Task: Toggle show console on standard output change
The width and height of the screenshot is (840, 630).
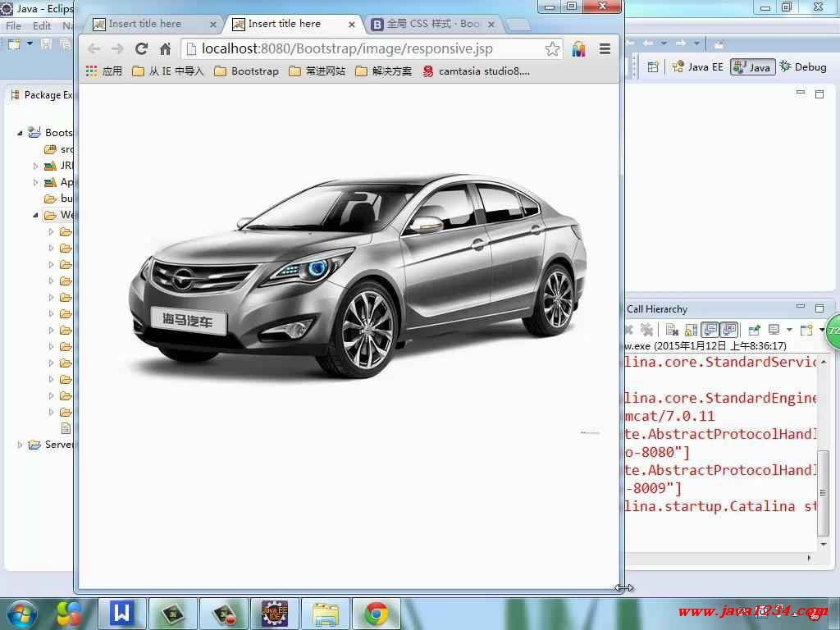Action: tap(710, 330)
